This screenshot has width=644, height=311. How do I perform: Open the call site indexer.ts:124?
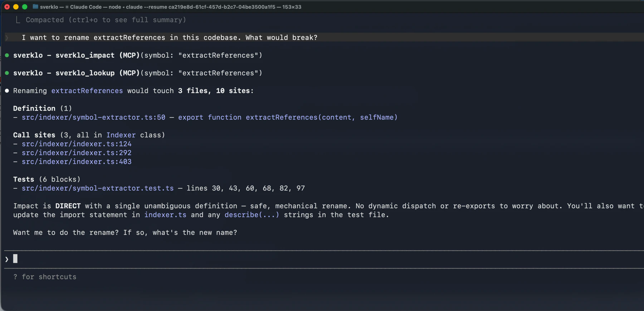[x=76, y=144]
